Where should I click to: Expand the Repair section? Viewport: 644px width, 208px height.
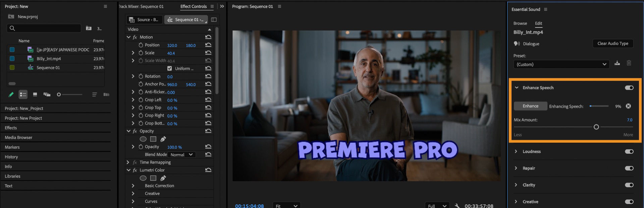pyautogui.click(x=516, y=168)
